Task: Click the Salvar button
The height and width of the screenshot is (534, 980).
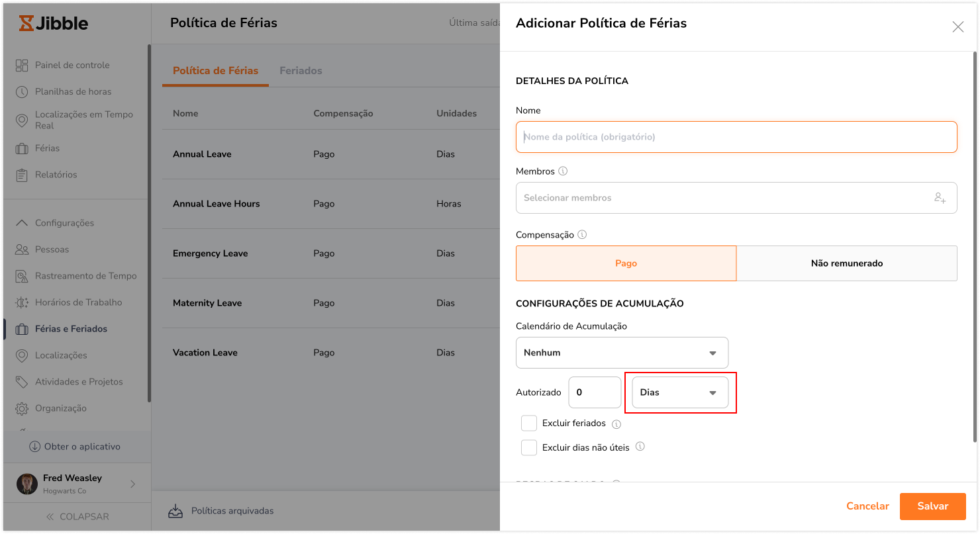Action: (x=932, y=506)
